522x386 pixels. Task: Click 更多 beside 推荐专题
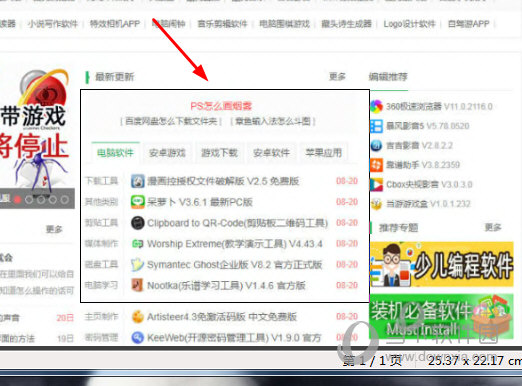pos(493,227)
